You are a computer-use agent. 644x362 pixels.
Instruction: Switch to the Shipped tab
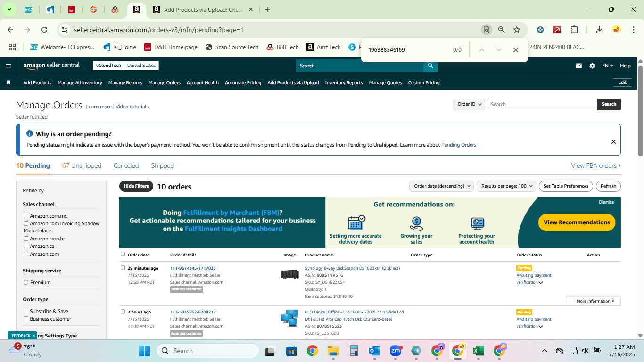pos(163,165)
